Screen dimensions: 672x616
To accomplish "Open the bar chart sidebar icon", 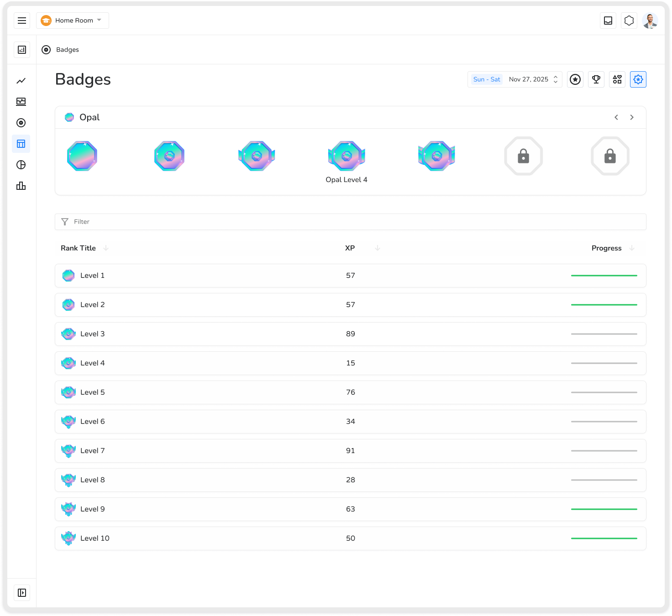I will coord(21,186).
